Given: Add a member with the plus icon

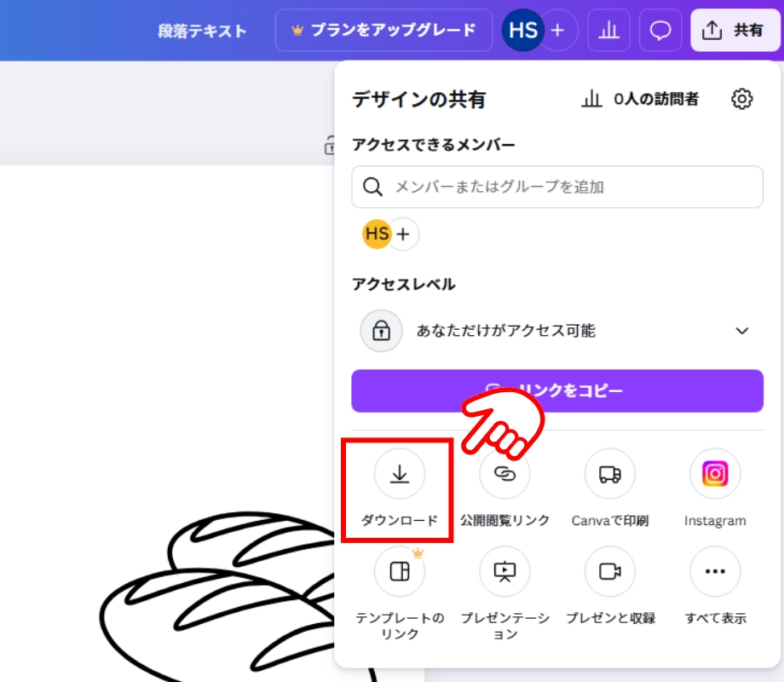Looking at the screenshot, I should point(401,234).
